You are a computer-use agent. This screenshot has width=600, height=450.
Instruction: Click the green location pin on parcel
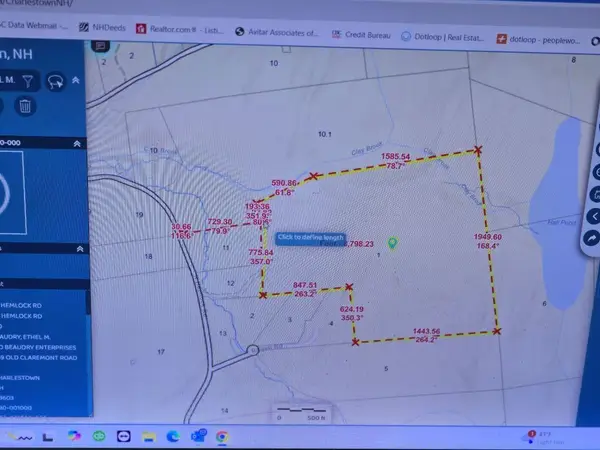(393, 242)
